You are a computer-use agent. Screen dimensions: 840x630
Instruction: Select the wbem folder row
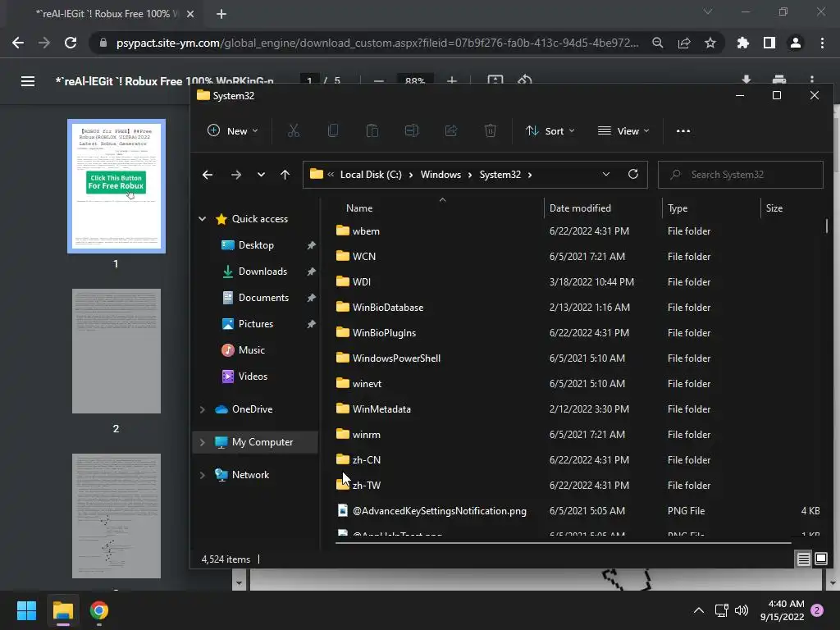578,231
